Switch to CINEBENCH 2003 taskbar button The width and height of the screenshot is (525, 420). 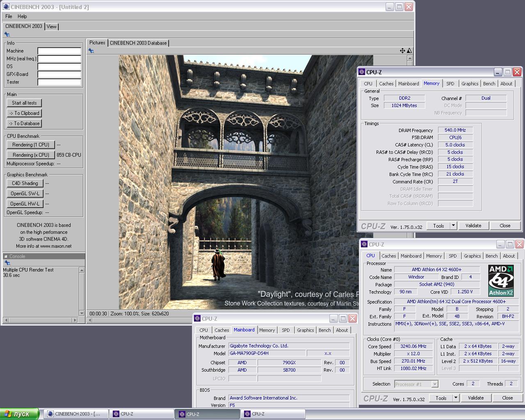click(x=76, y=414)
